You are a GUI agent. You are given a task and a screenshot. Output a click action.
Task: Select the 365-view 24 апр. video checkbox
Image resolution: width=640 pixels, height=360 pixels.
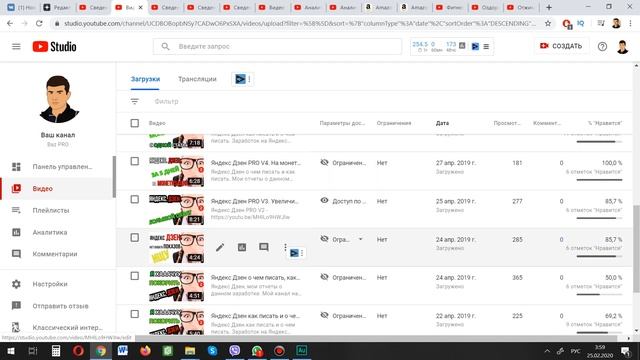click(135, 276)
